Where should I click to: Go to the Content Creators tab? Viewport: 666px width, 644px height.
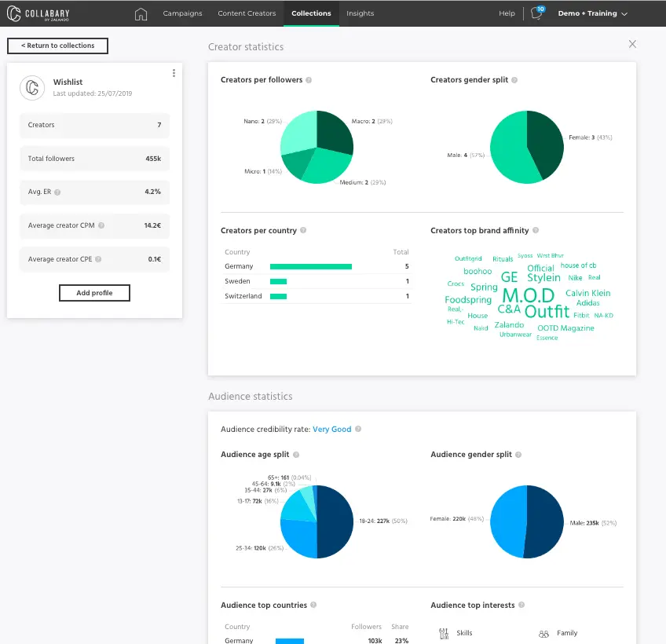pyautogui.click(x=247, y=13)
